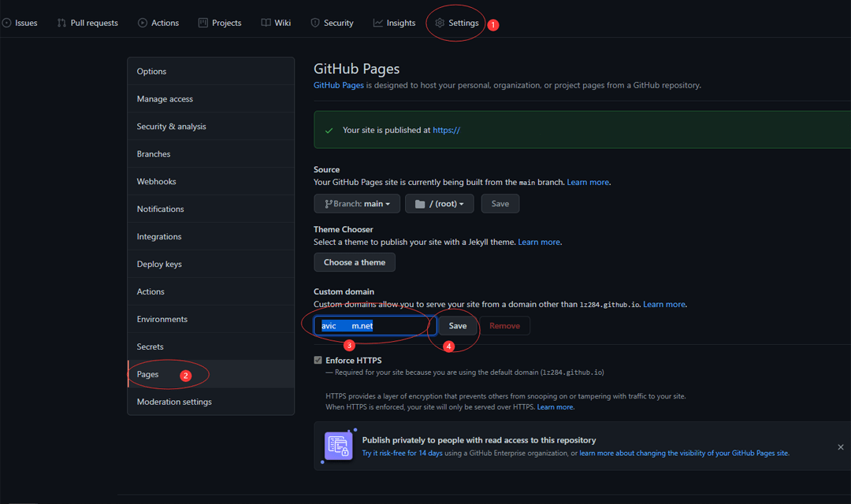The width and height of the screenshot is (851, 504).
Task: Open the Insights tab
Action: [x=394, y=23]
